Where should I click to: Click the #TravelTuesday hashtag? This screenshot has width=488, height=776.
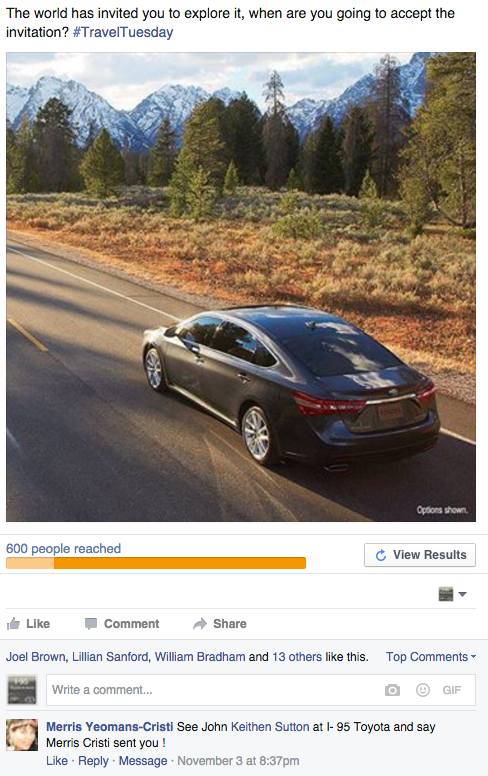pos(123,33)
